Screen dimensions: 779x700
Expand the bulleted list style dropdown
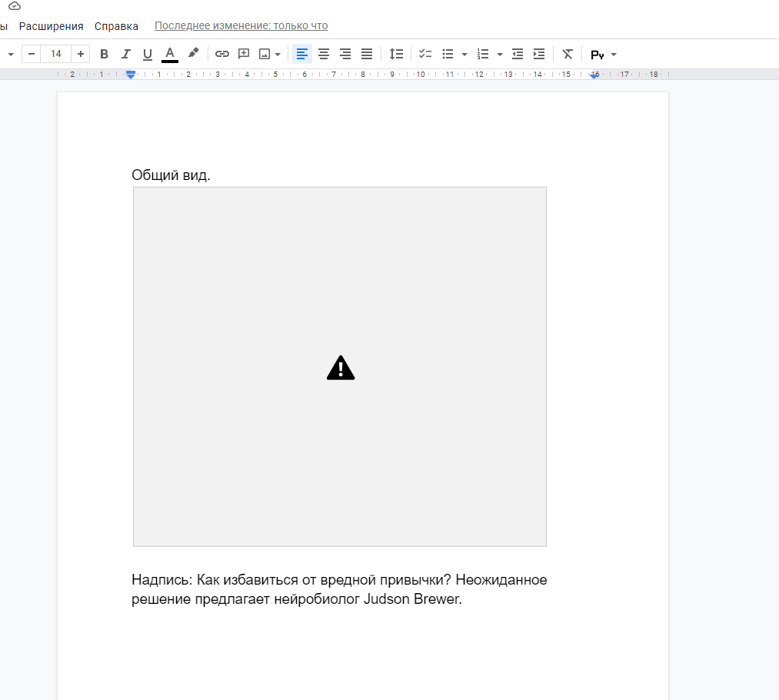click(464, 55)
